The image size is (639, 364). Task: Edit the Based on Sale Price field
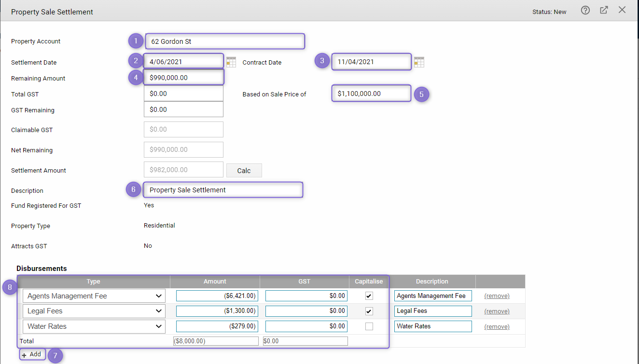pyautogui.click(x=371, y=94)
